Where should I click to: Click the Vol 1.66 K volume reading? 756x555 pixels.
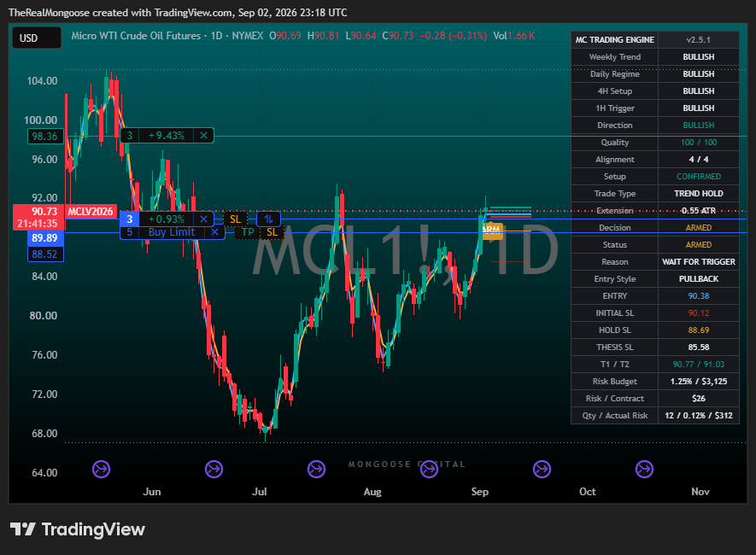[514, 36]
